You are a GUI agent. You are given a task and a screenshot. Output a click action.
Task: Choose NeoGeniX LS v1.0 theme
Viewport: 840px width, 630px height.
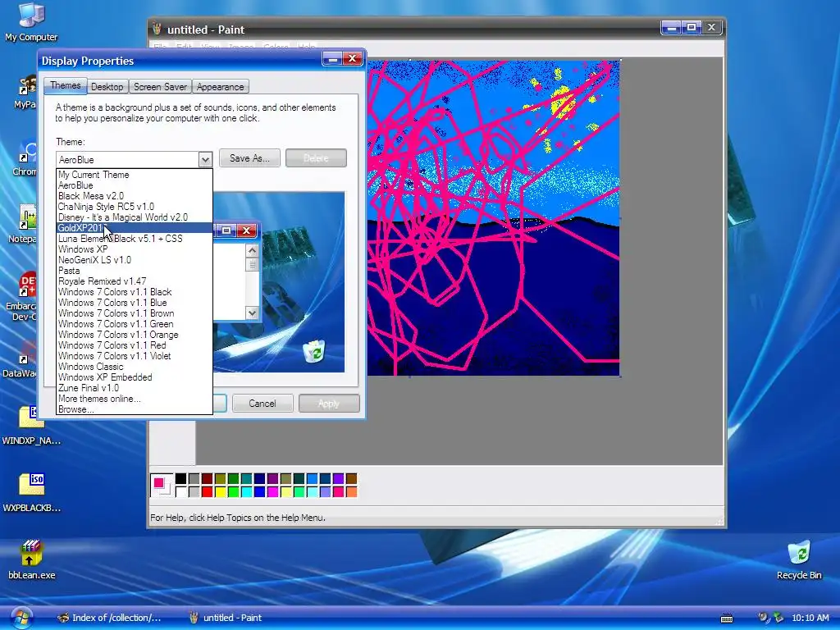pos(135,260)
